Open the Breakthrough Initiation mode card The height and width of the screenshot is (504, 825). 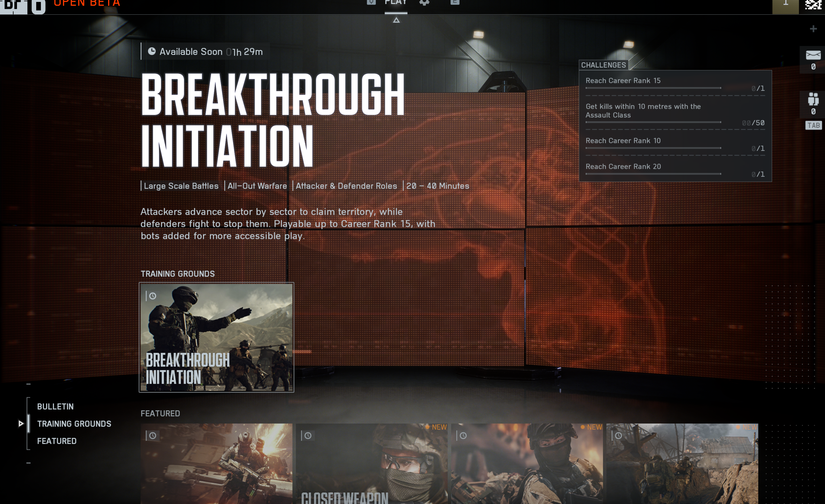coord(216,337)
